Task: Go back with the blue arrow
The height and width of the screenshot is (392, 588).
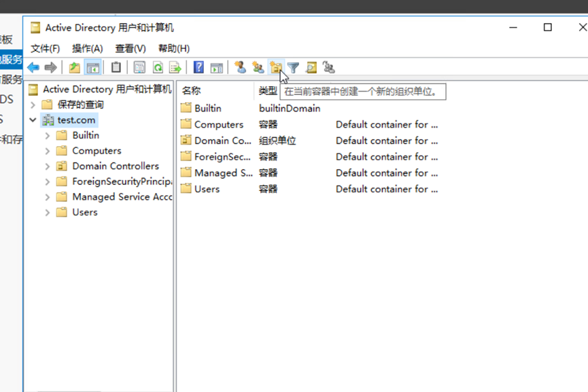Action: (33, 67)
